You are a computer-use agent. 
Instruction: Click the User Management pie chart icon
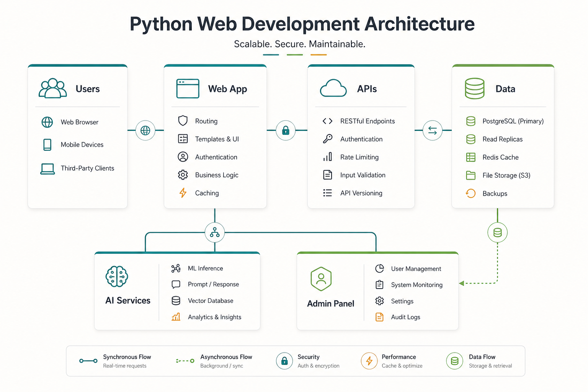(380, 268)
